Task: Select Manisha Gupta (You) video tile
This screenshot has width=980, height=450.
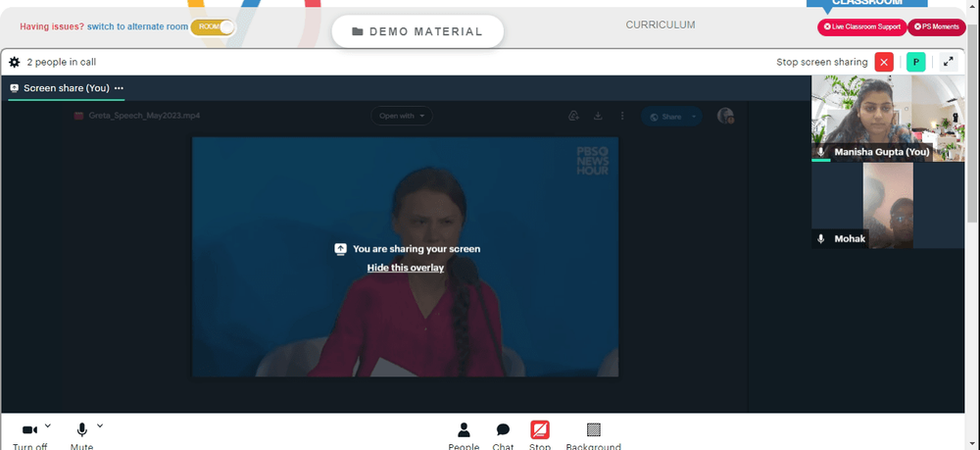Action: pyautogui.click(x=888, y=119)
